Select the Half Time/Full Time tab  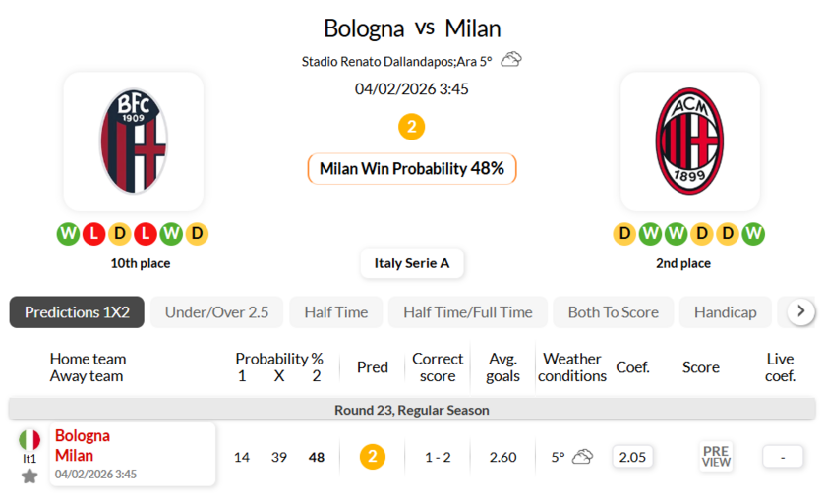(x=467, y=312)
